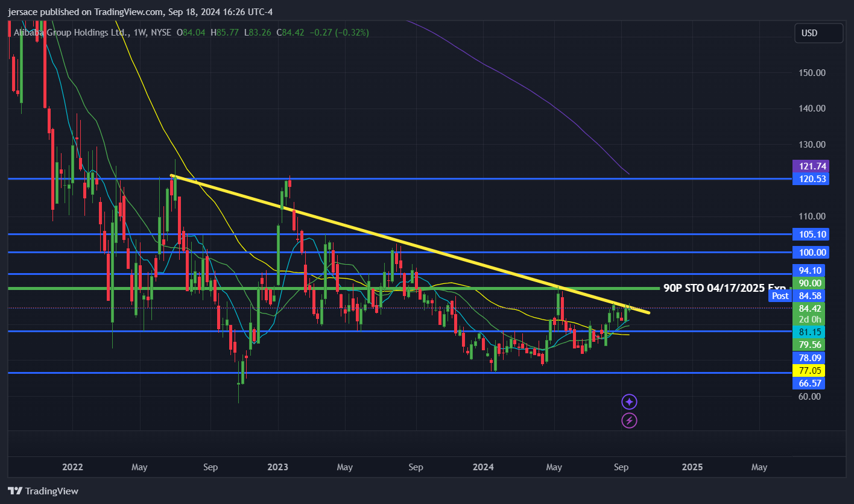Viewport: 854px width, 504px height.
Task: Click the 2023 time axis label
Action: pyautogui.click(x=277, y=467)
